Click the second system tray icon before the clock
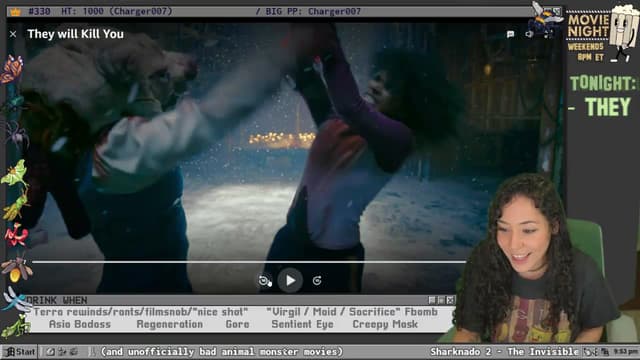 tap(605, 351)
